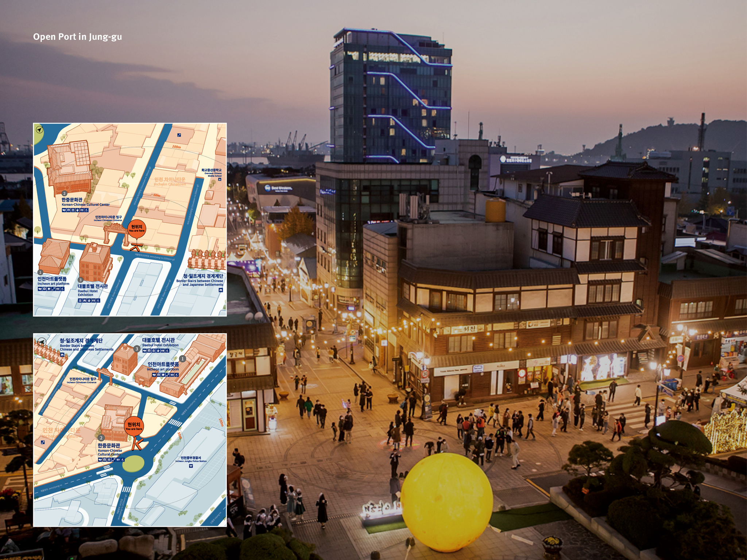This screenshot has height=560, width=747.
Task: Click wheelchair icon under Incheon art platform, top map
Action: (63, 289)
